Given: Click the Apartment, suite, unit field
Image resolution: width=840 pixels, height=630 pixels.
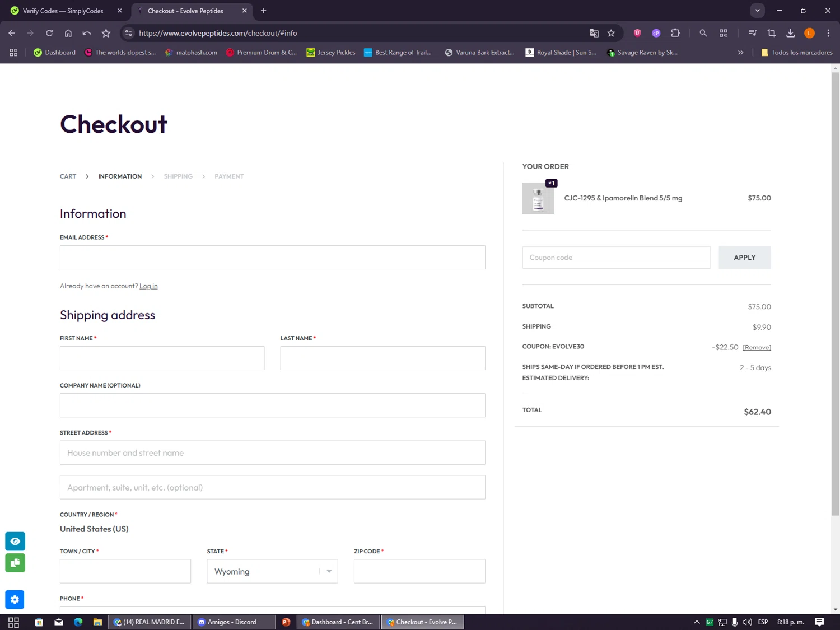Looking at the screenshot, I should 272,487.
